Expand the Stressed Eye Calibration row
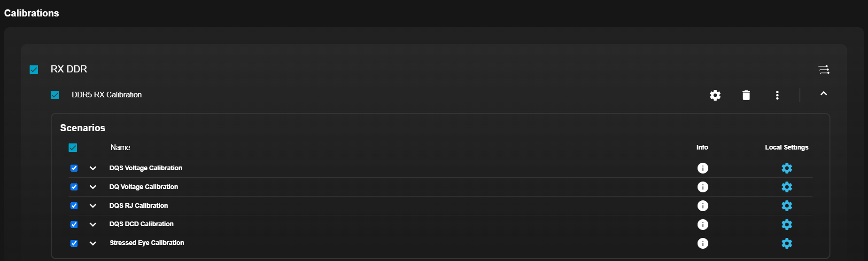868x261 pixels. click(93, 243)
